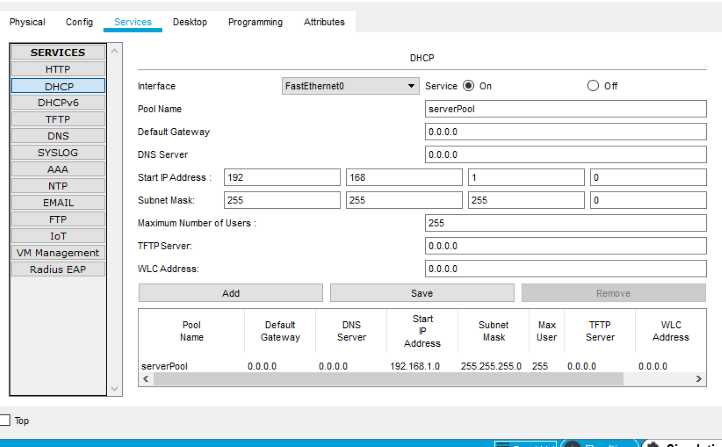Edit Start IP fourth octet field
This screenshot has height=447, width=722.
648,177
